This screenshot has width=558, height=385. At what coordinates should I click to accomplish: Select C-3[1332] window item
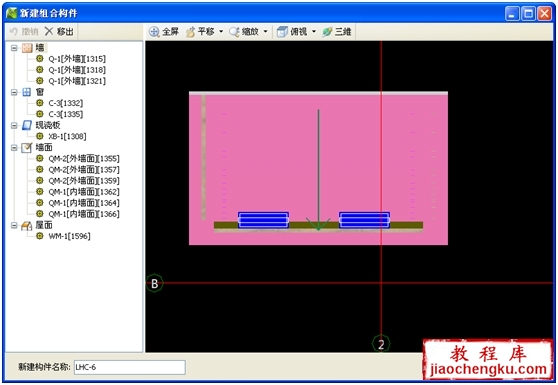[x=66, y=103]
